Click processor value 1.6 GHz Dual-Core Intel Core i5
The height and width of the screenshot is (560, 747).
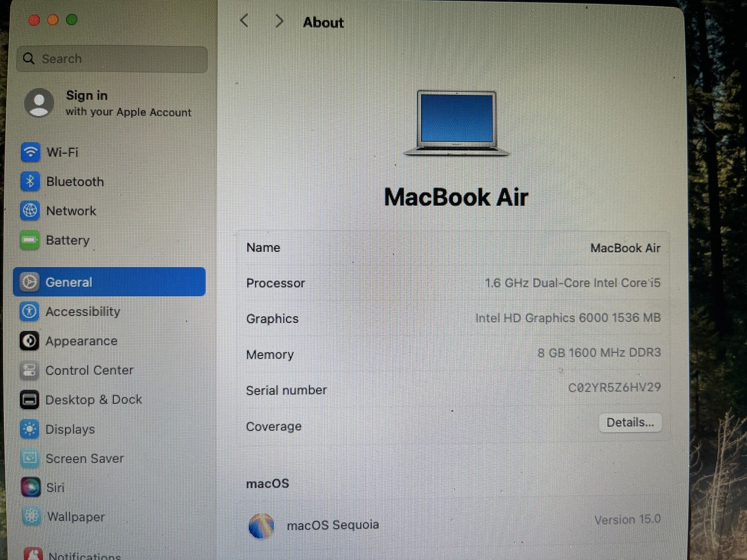pos(572,283)
